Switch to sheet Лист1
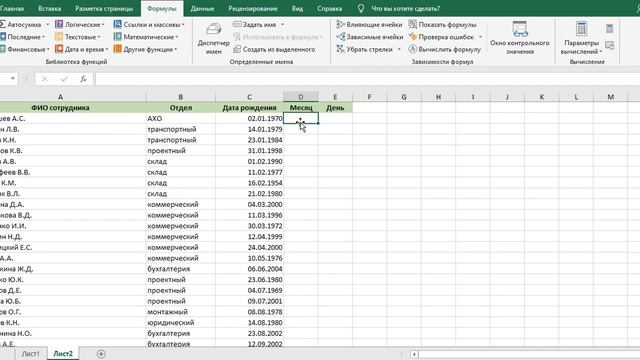 tap(31, 354)
